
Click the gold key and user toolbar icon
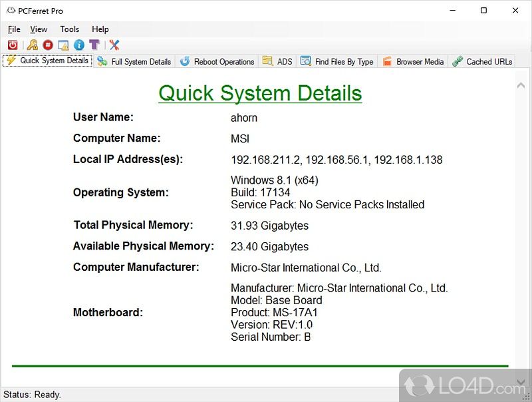[31, 45]
